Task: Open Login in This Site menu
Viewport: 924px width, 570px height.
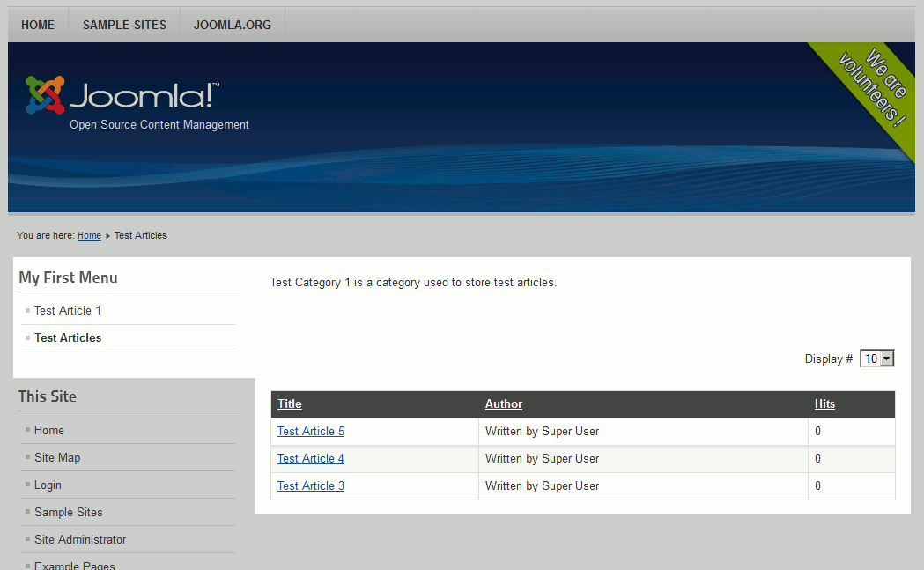Action: click(x=48, y=485)
